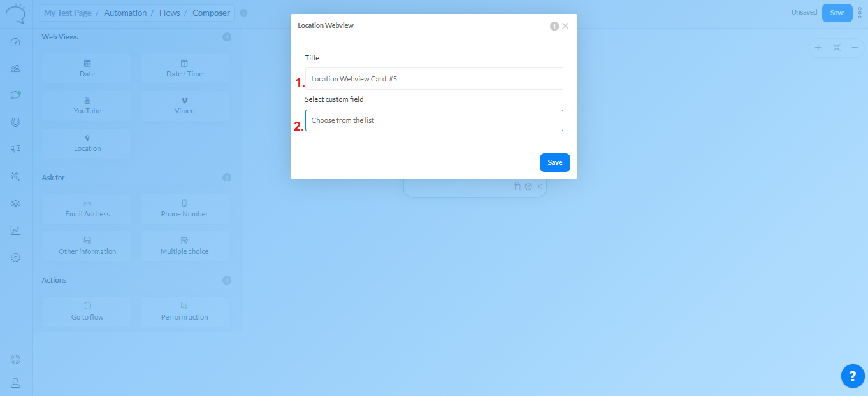Click the Flows breadcrumb item
The image size is (868, 396).
(x=170, y=13)
